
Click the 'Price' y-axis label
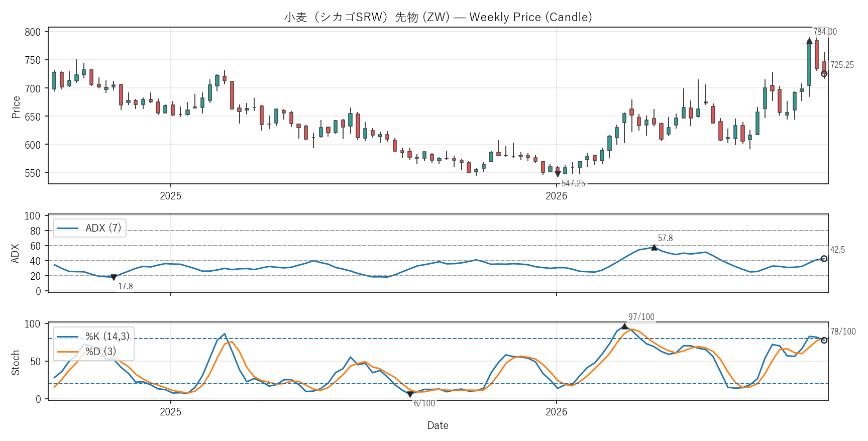[16, 107]
